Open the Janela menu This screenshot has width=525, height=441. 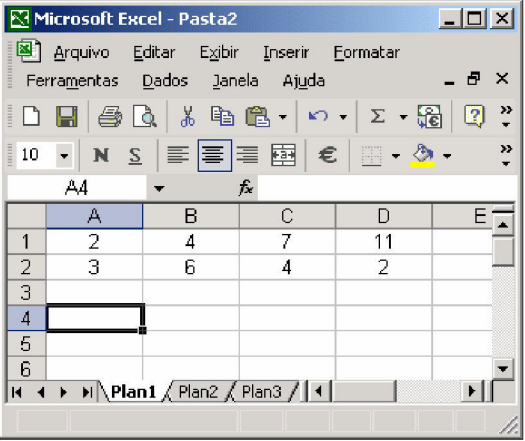(235, 81)
